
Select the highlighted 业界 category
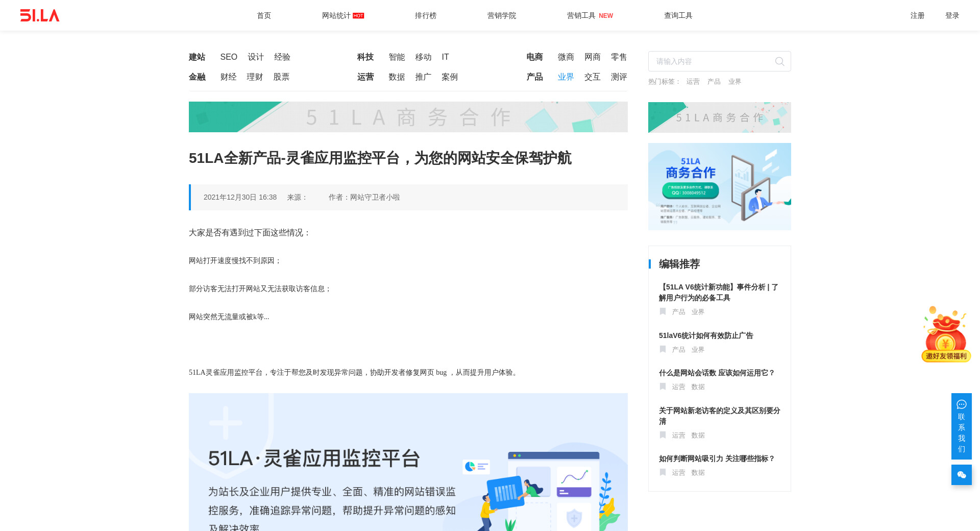(x=566, y=77)
